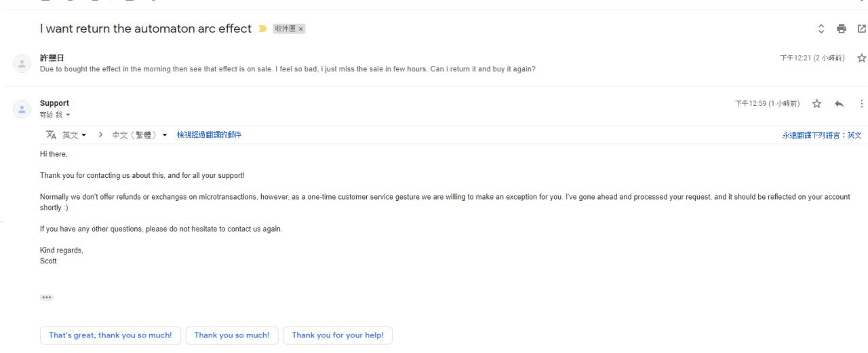The image size is (868, 353).
Task: Star the first message from 許戀日
Action: pyautogui.click(x=862, y=58)
